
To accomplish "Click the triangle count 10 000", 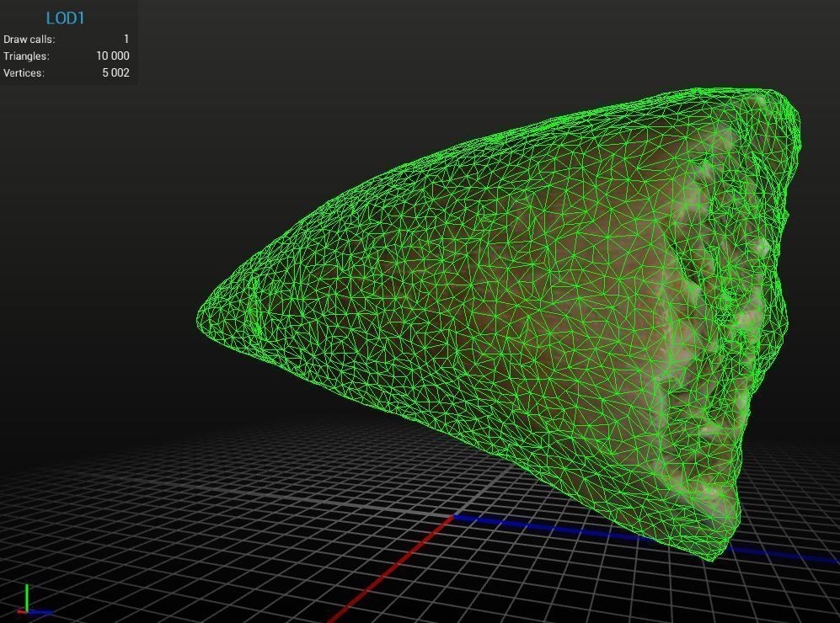I will (113, 56).
